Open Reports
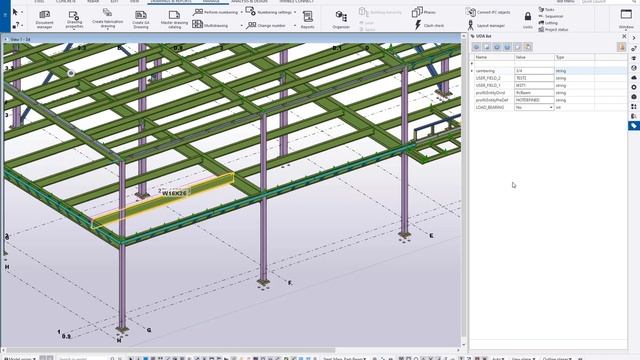The width and height of the screenshot is (640, 360). [x=307, y=19]
